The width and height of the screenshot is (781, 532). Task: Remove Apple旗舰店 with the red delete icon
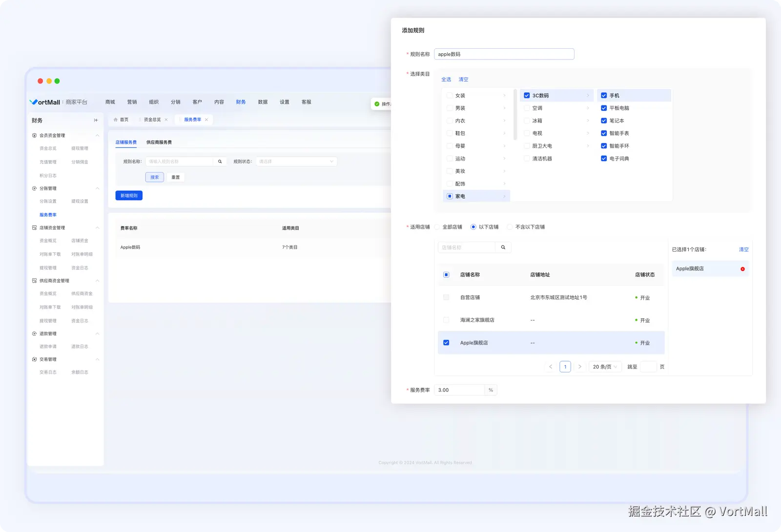tap(742, 269)
